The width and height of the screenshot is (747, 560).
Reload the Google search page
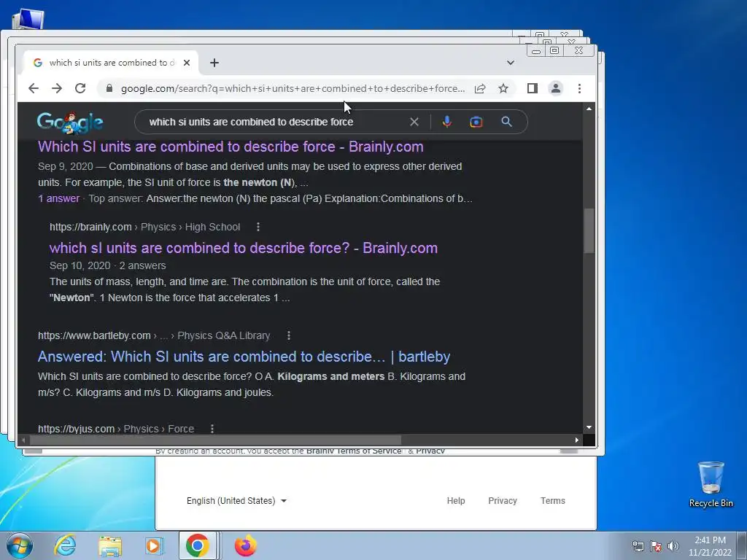point(80,88)
